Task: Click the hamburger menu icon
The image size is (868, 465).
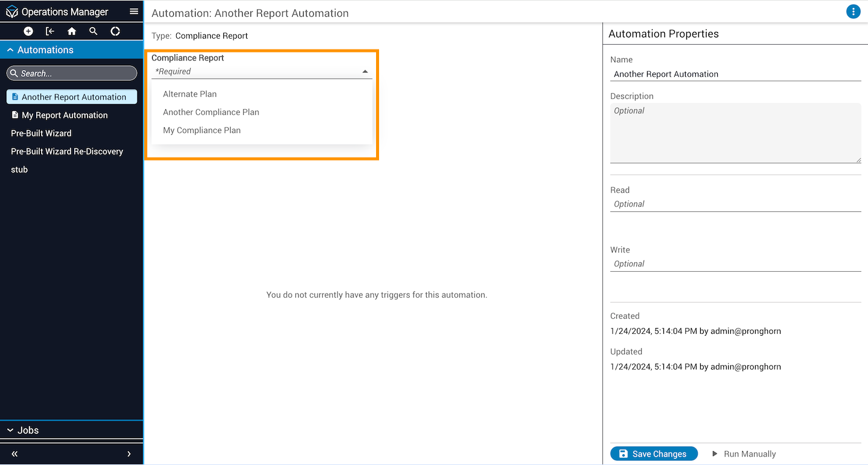Action: pos(134,11)
